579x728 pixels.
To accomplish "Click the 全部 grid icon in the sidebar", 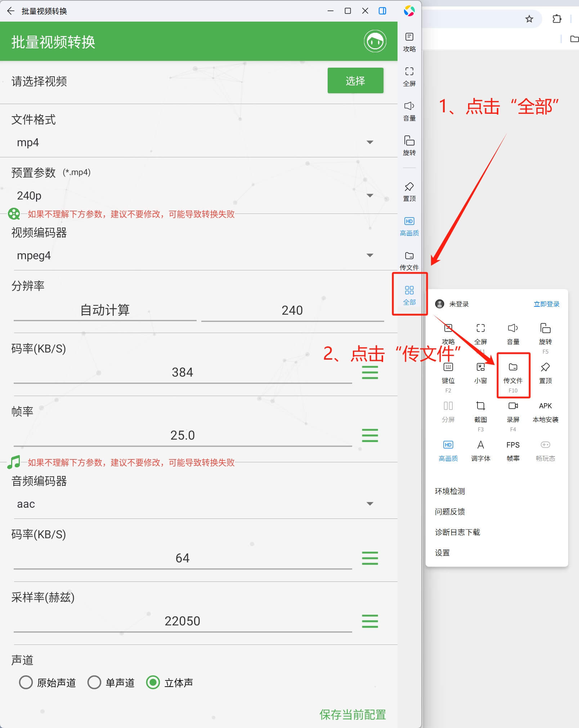I will (x=409, y=295).
